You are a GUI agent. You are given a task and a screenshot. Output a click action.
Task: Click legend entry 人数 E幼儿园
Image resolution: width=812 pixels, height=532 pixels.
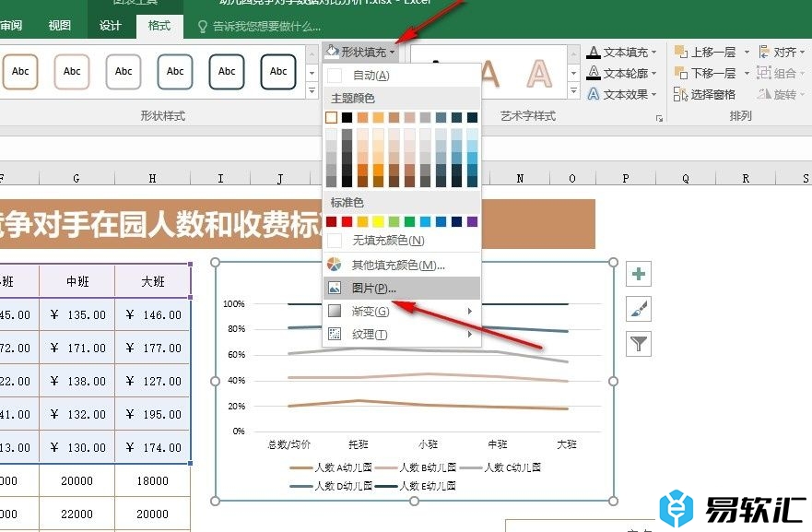(416, 486)
